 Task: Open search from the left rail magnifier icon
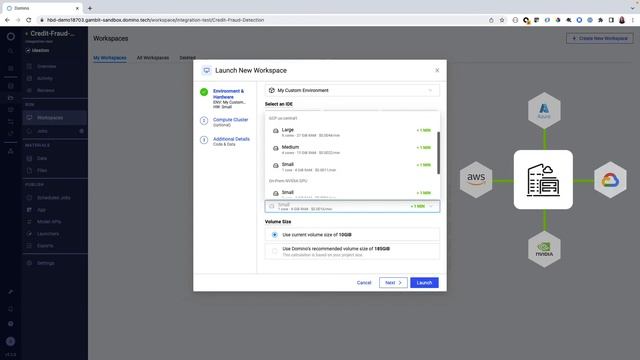(11, 51)
